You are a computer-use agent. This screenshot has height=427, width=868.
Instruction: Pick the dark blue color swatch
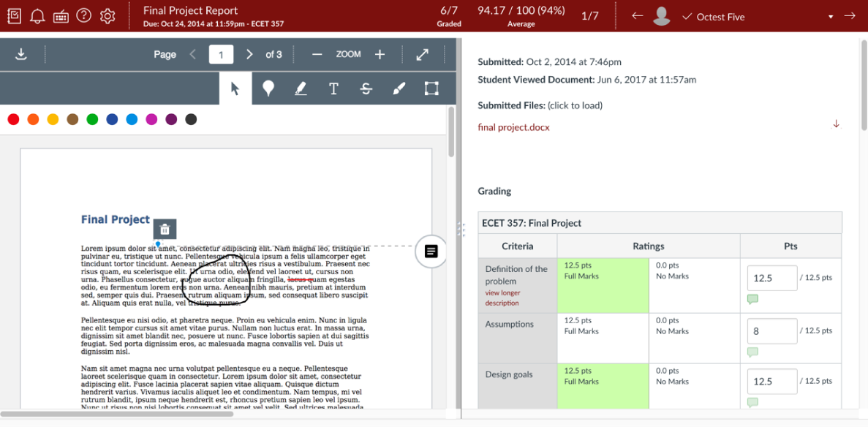[112, 119]
